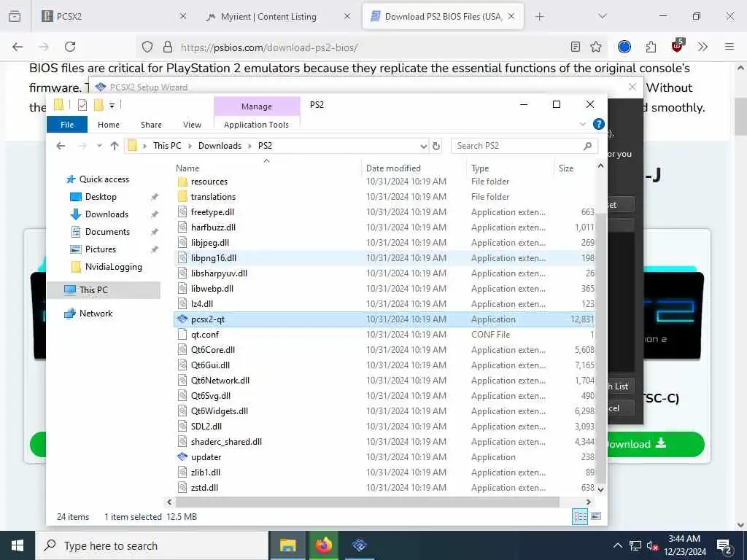Show hidden system tray icons
The height and width of the screenshot is (560, 747).
(617, 545)
